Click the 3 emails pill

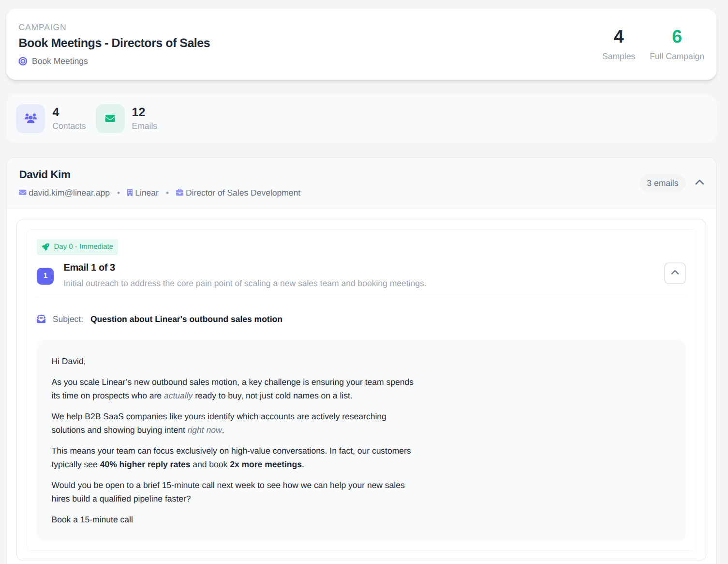click(662, 183)
